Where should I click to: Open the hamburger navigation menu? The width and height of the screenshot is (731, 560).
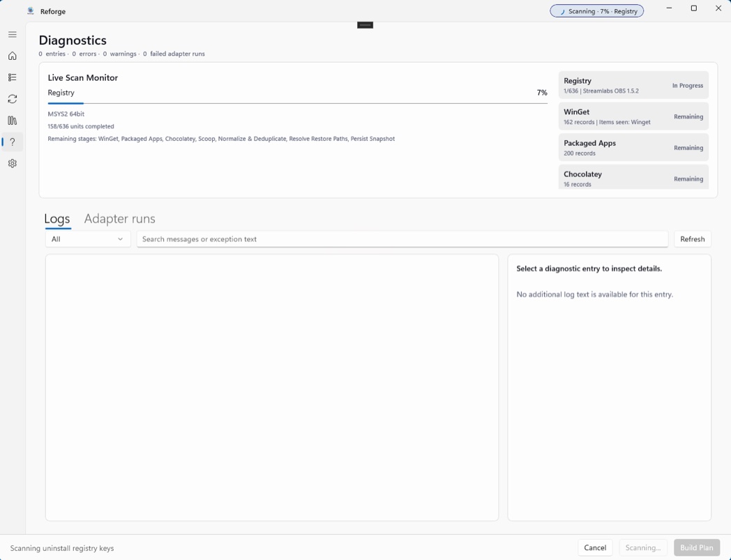point(13,34)
